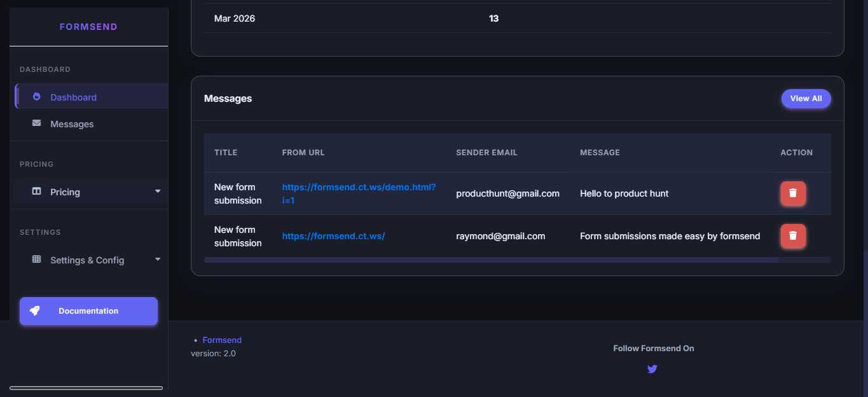
Task: Click the TITLE column header
Action: coord(226,153)
